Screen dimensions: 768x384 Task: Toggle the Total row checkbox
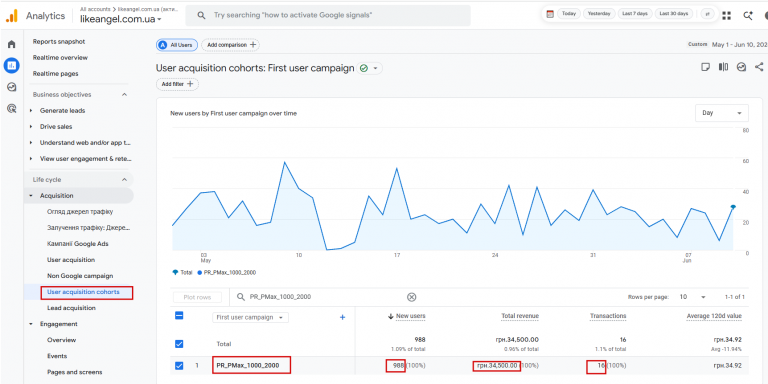point(179,344)
